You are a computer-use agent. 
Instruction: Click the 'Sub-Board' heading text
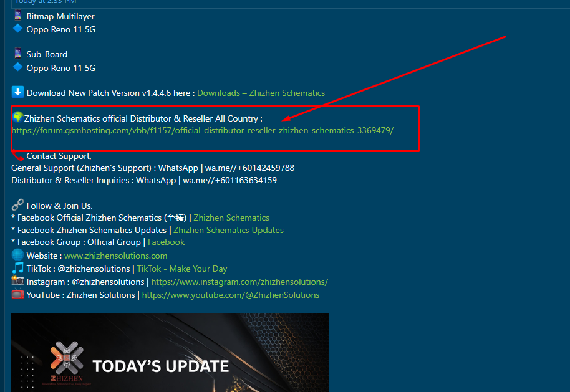coord(47,54)
